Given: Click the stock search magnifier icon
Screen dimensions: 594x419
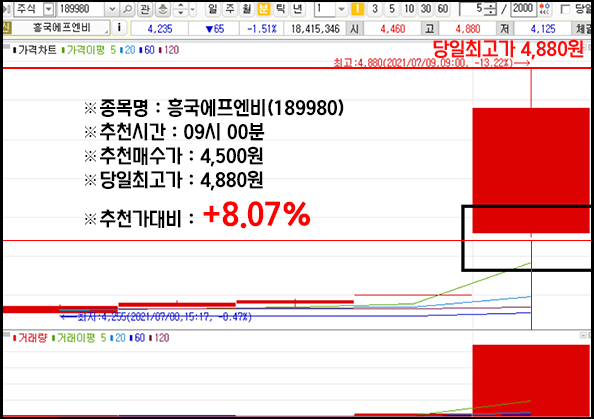Looking at the screenshot, I should pos(128,8).
